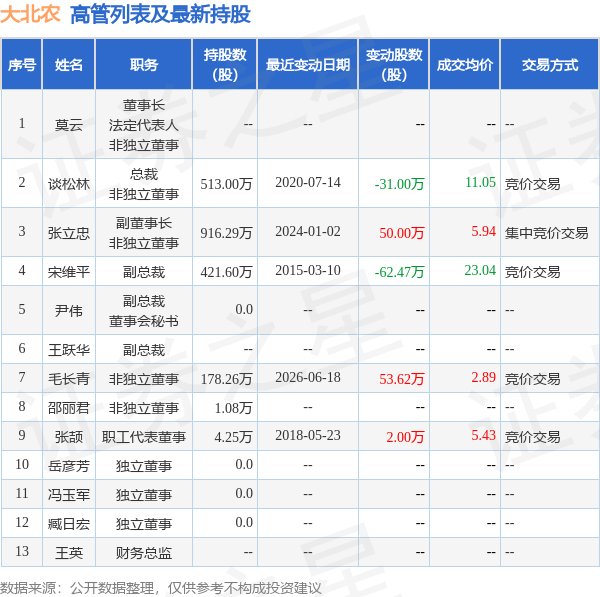Click holdings value 421.60万
The height and width of the screenshot is (597, 600).
click(227, 272)
